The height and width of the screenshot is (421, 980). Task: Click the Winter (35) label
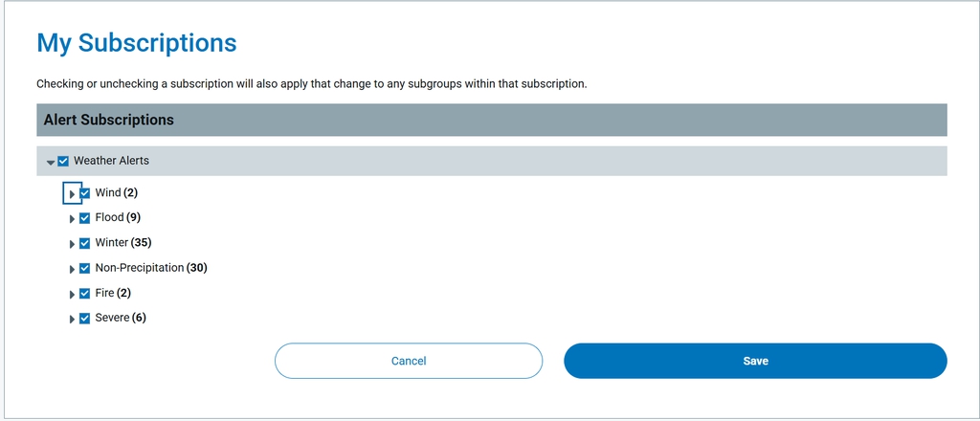point(122,243)
